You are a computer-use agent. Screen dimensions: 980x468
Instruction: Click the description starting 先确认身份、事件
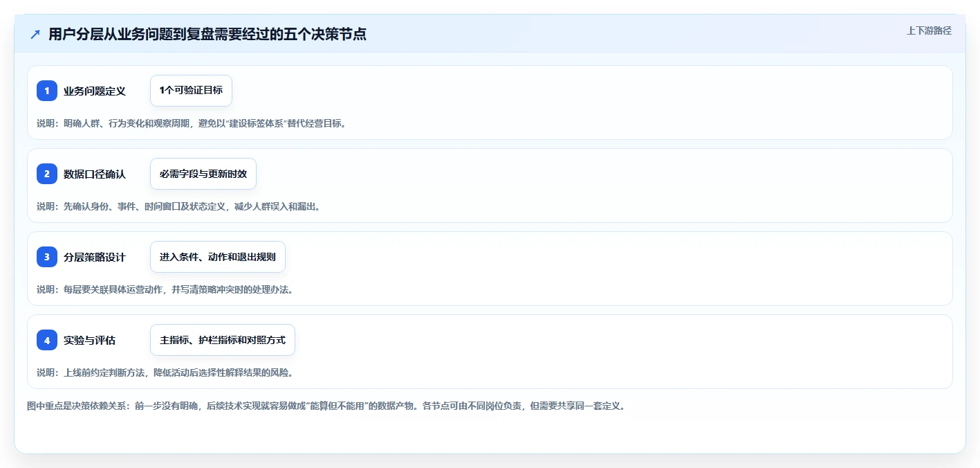pyautogui.click(x=178, y=206)
